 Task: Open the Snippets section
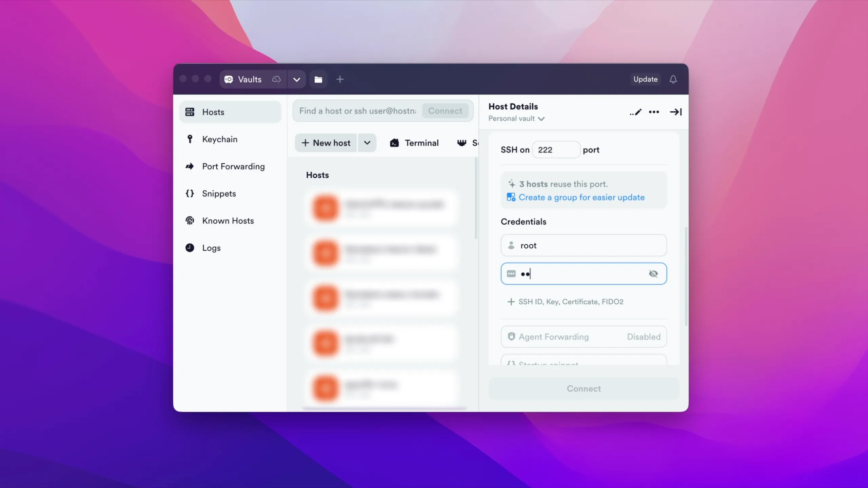click(x=230, y=193)
